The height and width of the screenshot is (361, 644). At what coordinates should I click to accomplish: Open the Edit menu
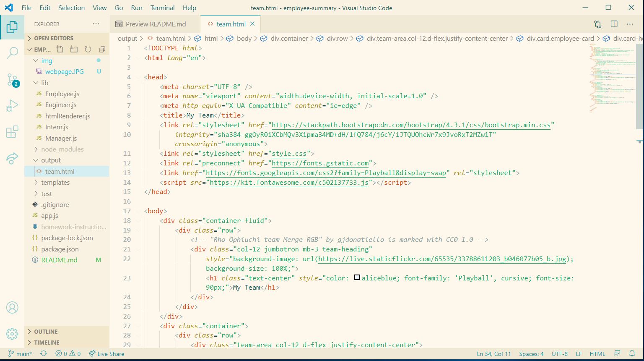coord(45,8)
